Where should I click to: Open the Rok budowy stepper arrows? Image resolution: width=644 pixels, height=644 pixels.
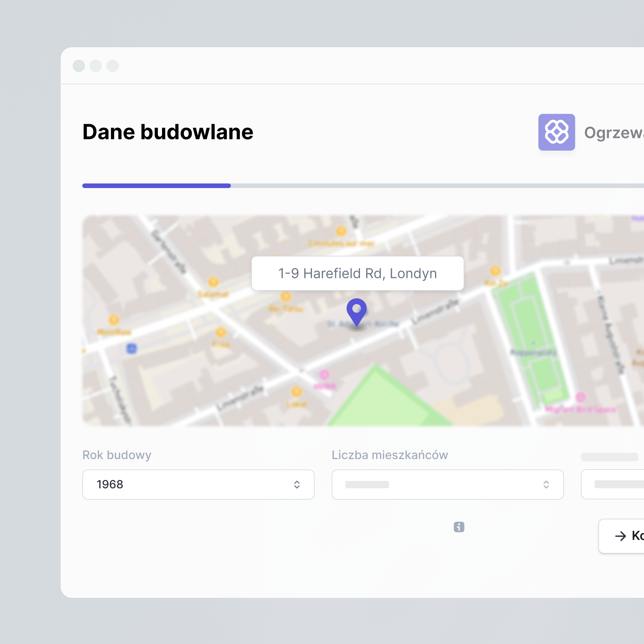[297, 484]
